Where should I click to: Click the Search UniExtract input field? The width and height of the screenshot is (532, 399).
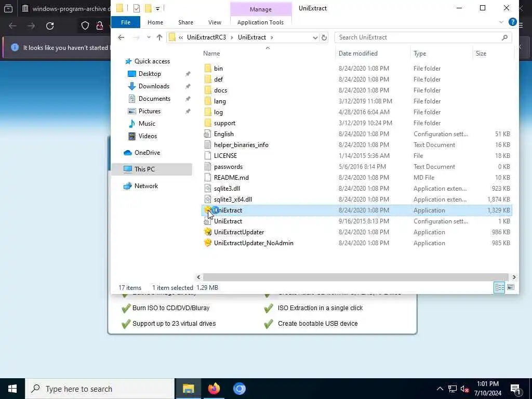[x=423, y=37]
